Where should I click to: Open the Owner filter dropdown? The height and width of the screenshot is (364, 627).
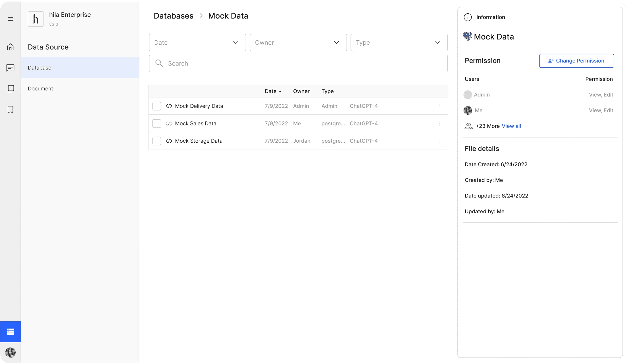[298, 43]
